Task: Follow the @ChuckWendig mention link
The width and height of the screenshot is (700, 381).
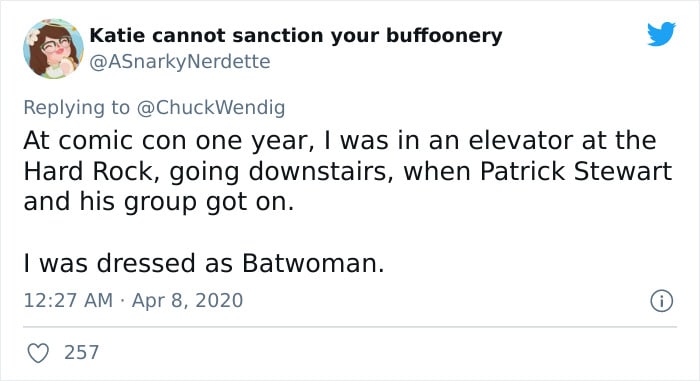Action: coord(211,108)
